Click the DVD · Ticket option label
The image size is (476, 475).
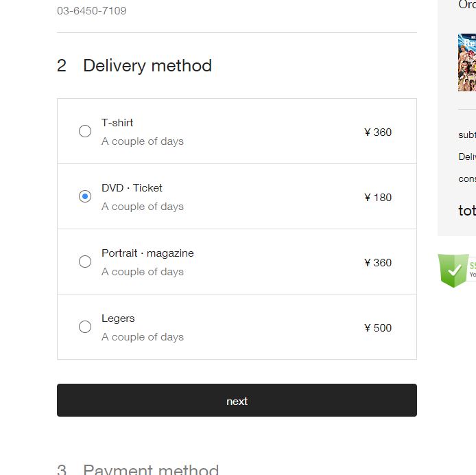pyautogui.click(x=132, y=188)
